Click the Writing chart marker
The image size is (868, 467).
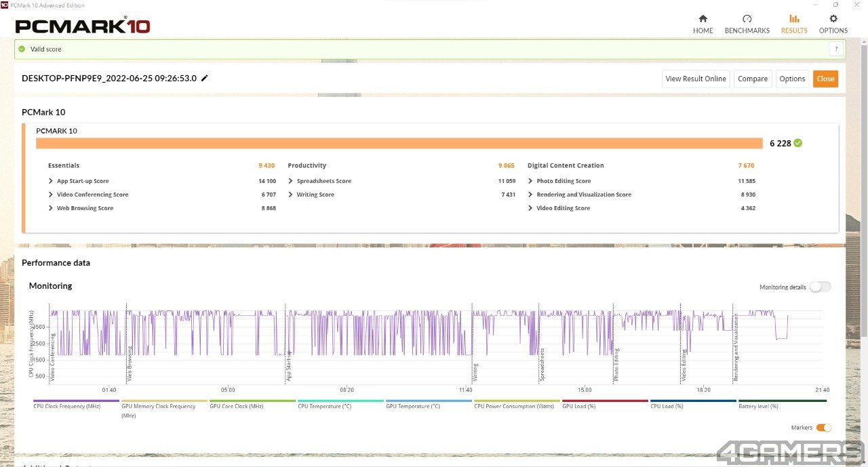coord(475,373)
